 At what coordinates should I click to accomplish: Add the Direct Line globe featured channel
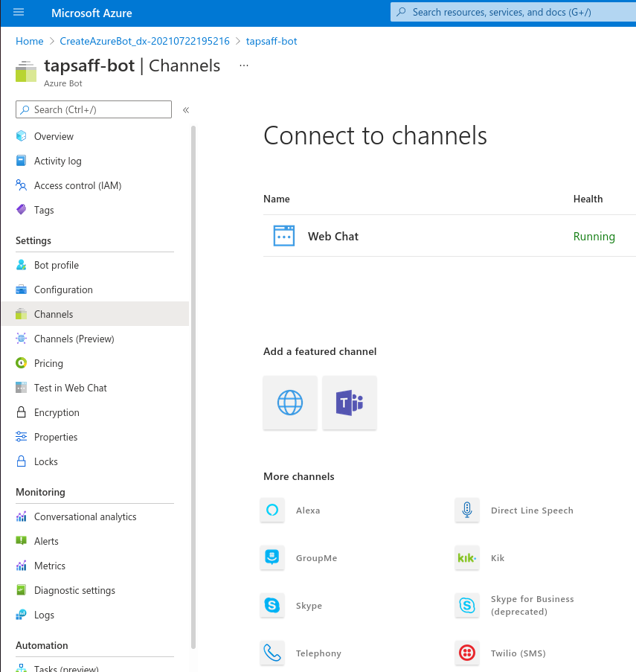(290, 403)
